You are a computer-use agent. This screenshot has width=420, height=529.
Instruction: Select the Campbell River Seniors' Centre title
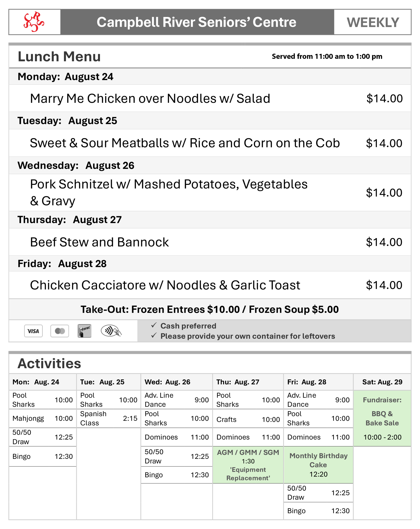(196, 22)
